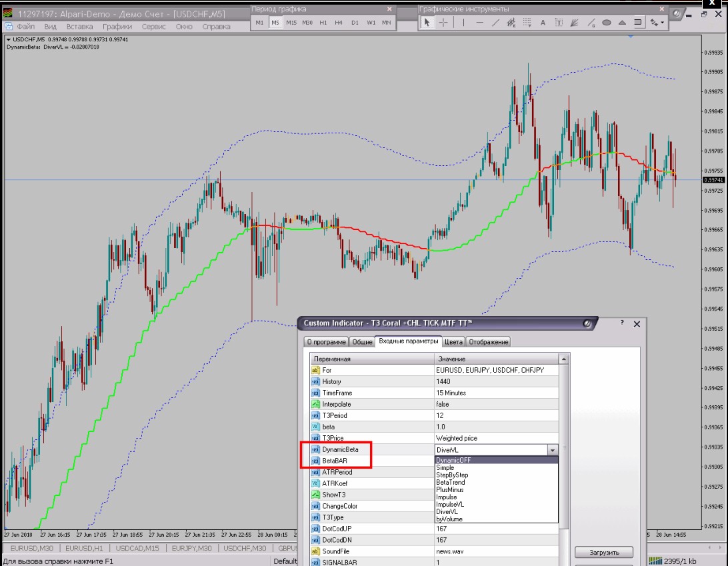The height and width of the screenshot is (566, 728).
Task: Click the Загрузить button
Action: click(x=604, y=552)
